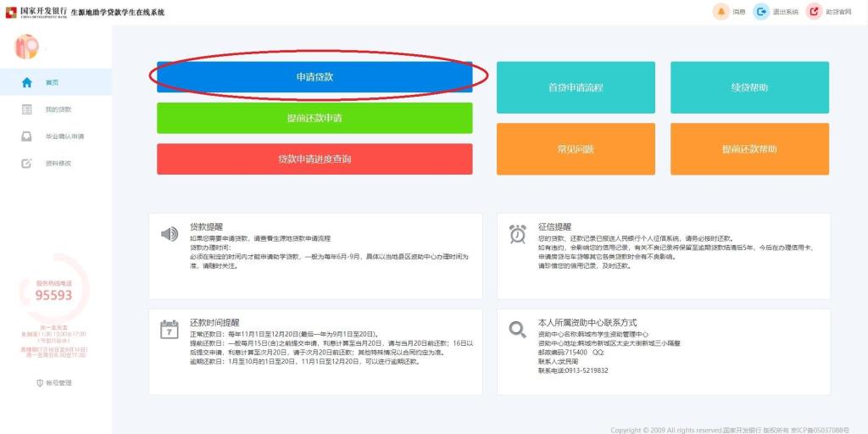Image resolution: width=868 pixels, height=434 pixels.
Task: Go to 资料修改 in the sidebar
Action: (x=58, y=163)
